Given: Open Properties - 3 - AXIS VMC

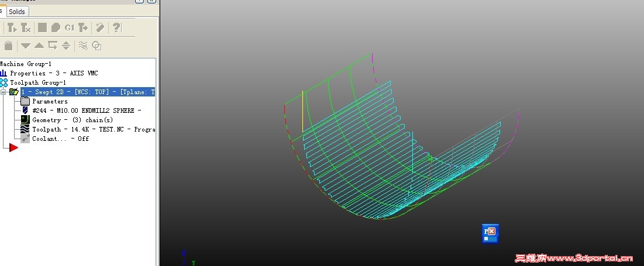Looking at the screenshot, I should coord(54,73).
